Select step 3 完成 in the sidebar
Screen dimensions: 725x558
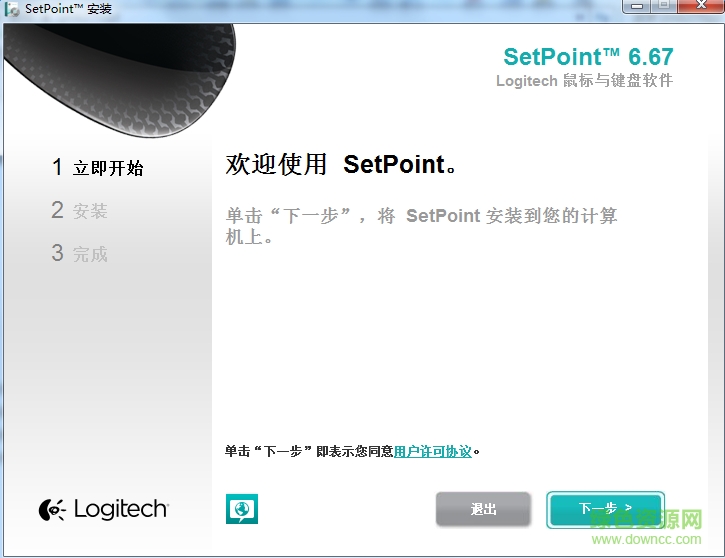80,254
